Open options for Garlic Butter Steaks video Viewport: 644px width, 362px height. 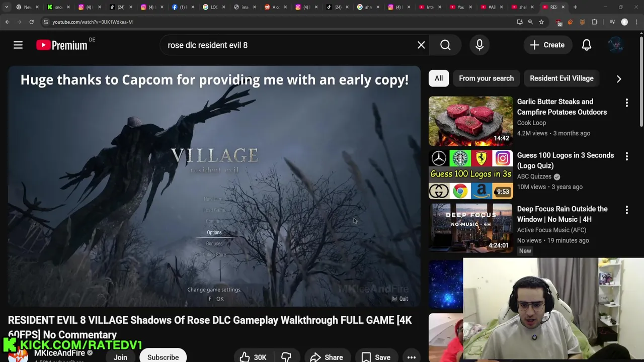627,103
